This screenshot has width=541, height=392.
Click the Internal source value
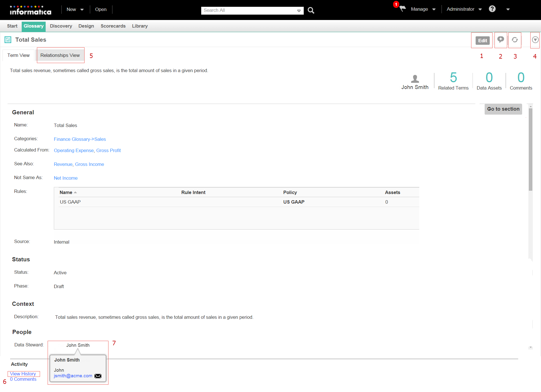coord(61,242)
